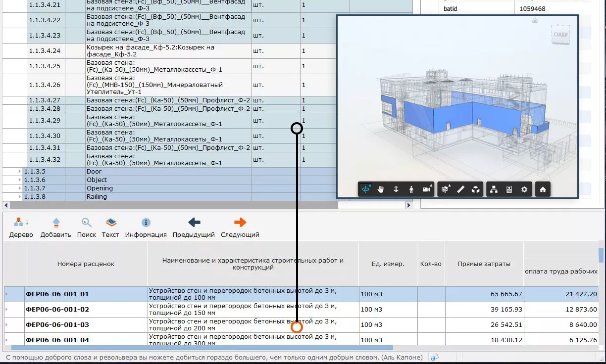The width and height of the screenshot is (606, 364).
Task: Open viewer Settings gear icon
Action: click(524, 189)
